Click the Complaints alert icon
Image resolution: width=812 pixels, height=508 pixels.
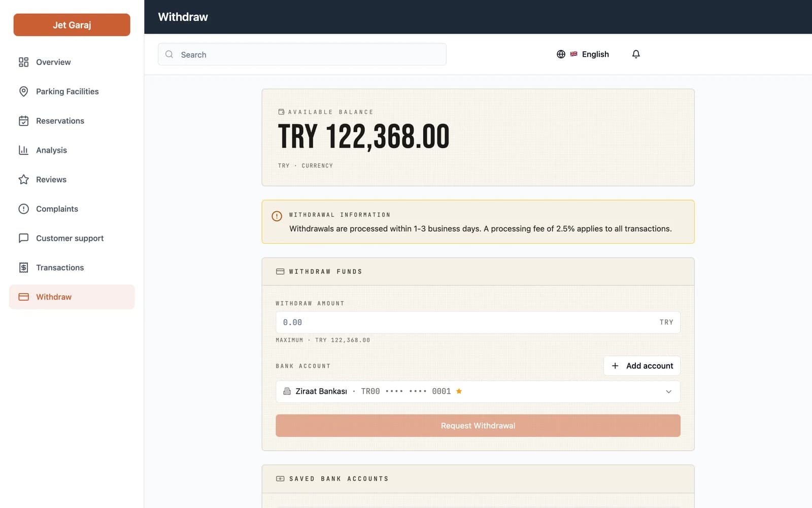click(23, 209)
